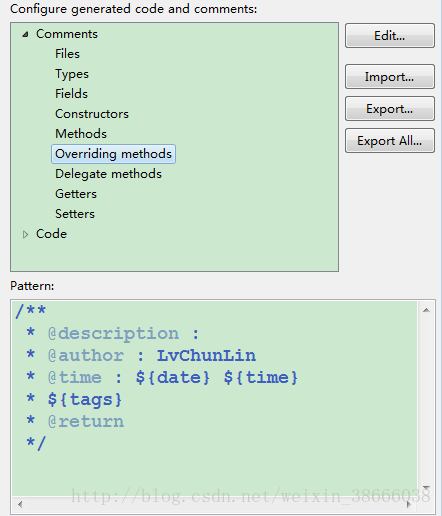Open the Edit... template dialog
442x516 pixels.
tap(390, 36)
